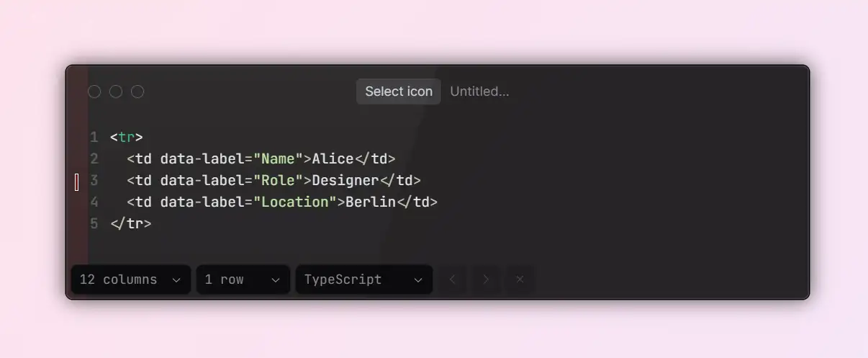Click the closing </tr> tag on line 5
Image resolution: width=868 pixels, height=358 pixels.
131,223
